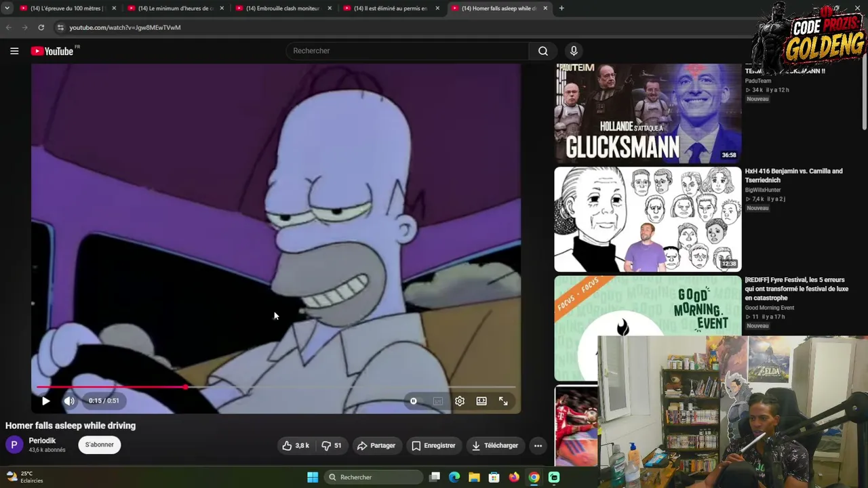The height and width of the screenshot is (488, 868).
Task: Go back with the browser back arrow
Action: point(9,27)
